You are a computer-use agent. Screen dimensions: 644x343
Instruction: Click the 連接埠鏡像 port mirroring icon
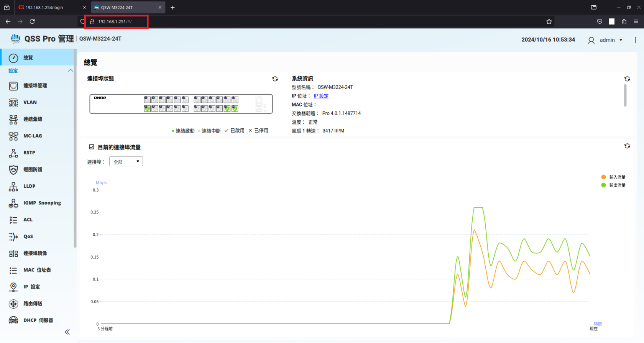(13, 253)
